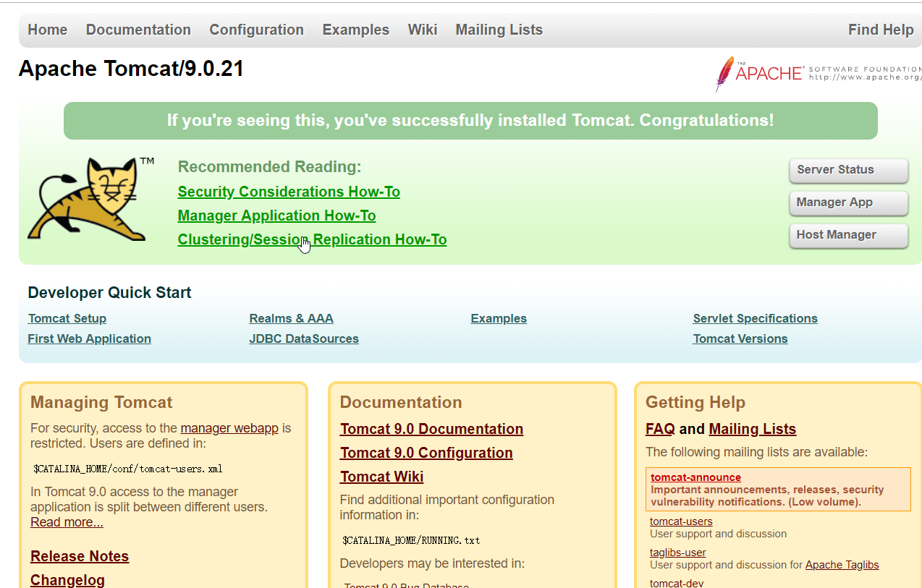Open the Configuration menu item
This screenshot has height=588, width=922.
[x=256, y=30]
